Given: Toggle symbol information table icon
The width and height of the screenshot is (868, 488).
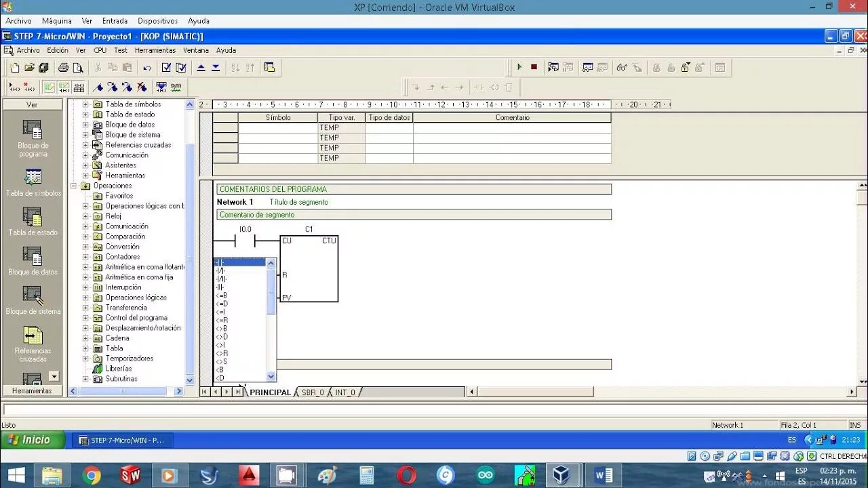Looking at the screenshot, I should [79, 87].
